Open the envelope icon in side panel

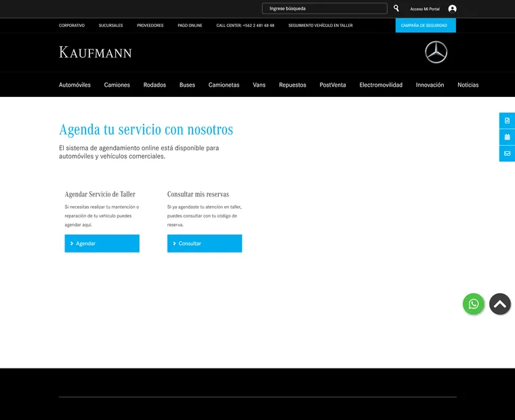pos(507,153)
